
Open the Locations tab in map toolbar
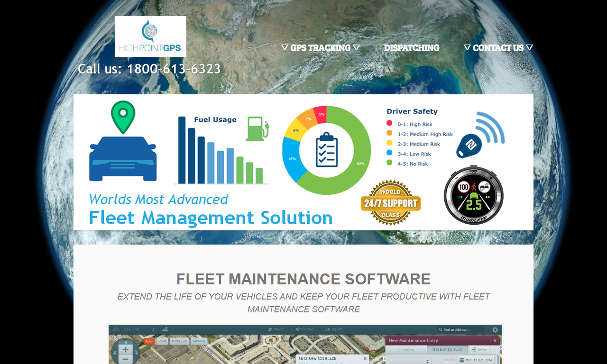point(305,329)
